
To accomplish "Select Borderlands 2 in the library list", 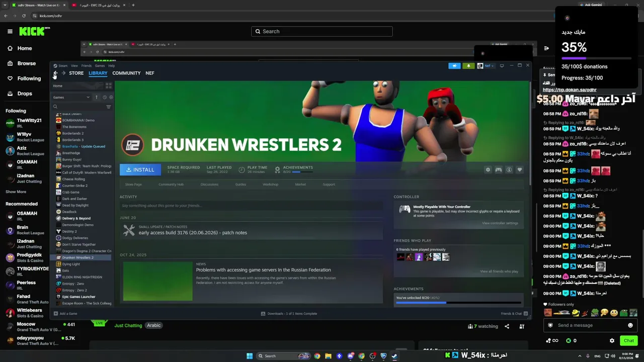I will pos(73,133).
